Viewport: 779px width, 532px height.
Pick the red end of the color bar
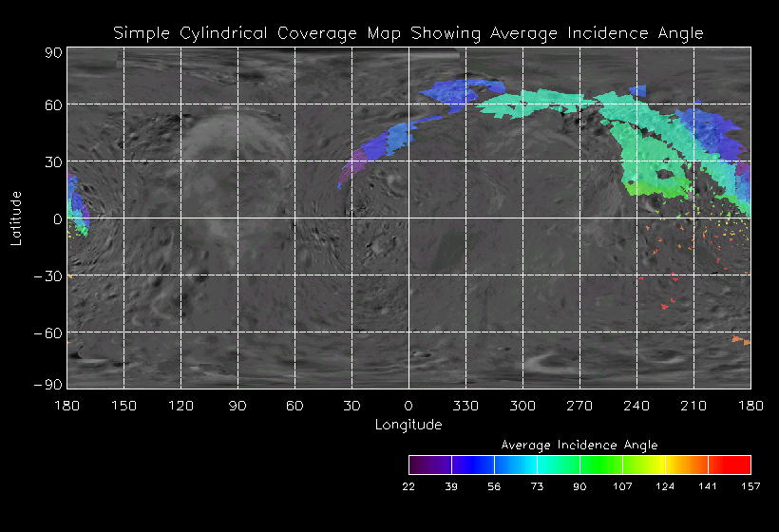[730, 465]
